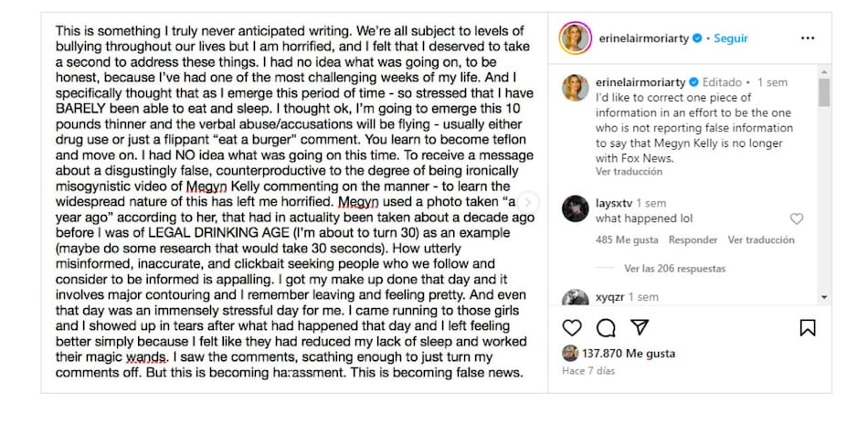Go to next image with carousel arrow
Image resolution: width=868 pixels, height=425 pixels.
[528, 202]
